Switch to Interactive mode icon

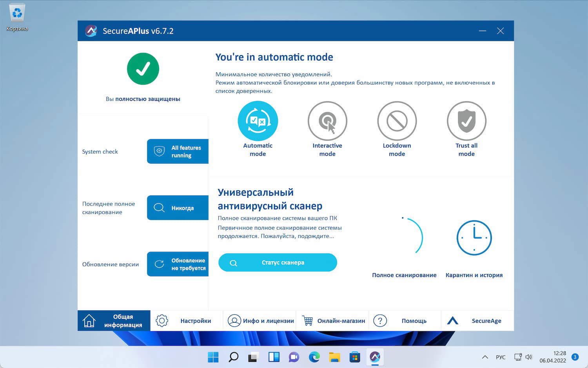[x=327, y=121]
